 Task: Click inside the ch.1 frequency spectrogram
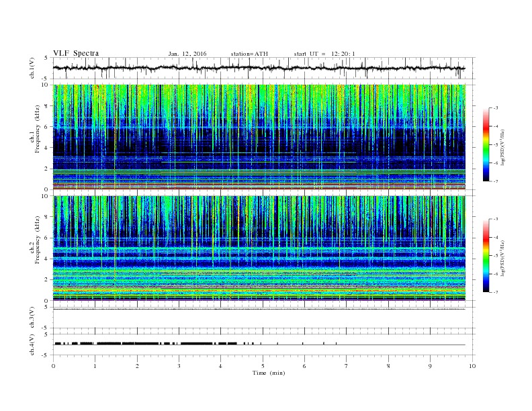click(x=259, y=137)
